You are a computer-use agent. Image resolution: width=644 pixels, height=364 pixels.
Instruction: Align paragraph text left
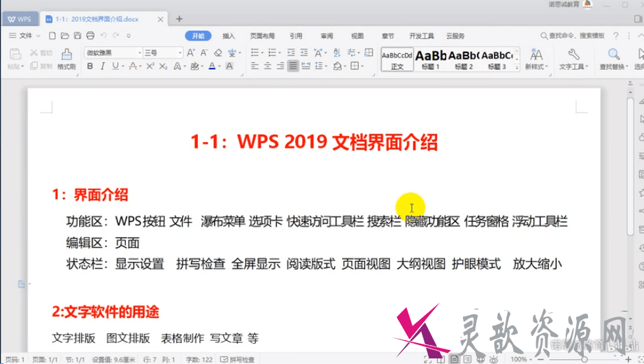click(255, 66)
